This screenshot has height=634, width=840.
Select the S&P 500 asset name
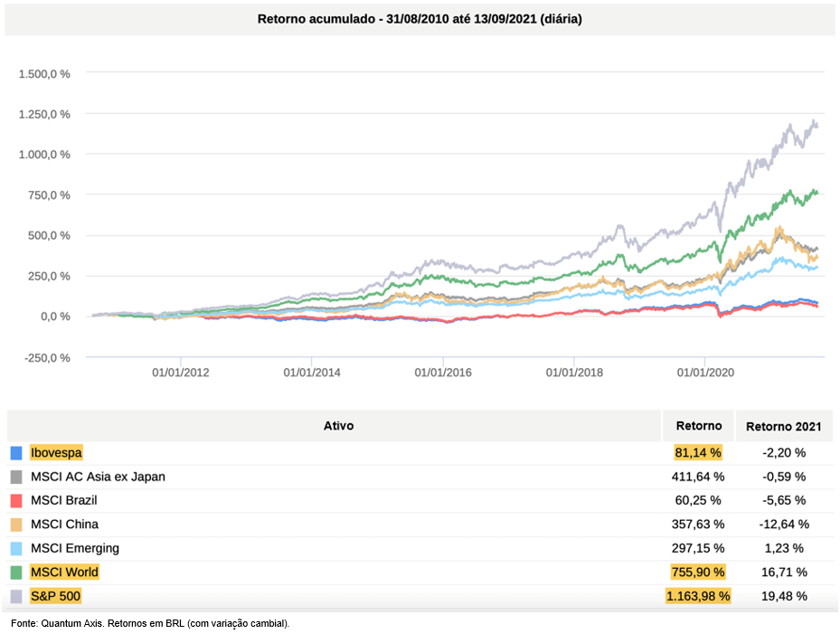coord(55,596)
